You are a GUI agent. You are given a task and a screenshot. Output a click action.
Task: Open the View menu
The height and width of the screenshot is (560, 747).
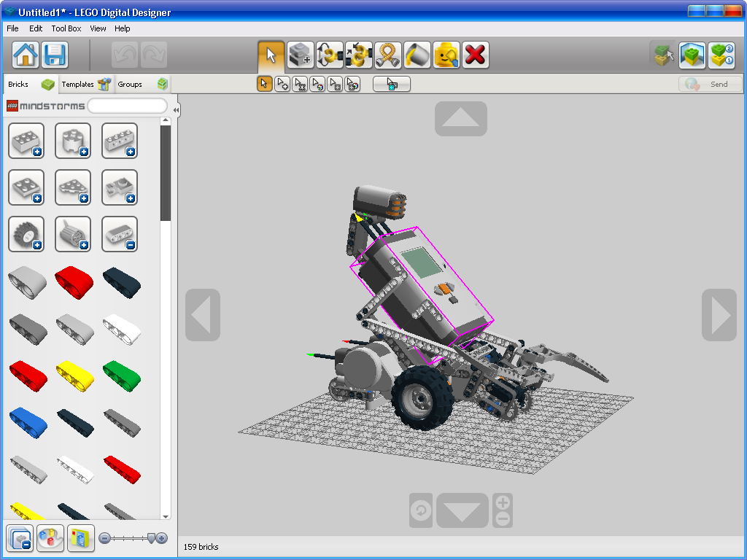[98, 28]
